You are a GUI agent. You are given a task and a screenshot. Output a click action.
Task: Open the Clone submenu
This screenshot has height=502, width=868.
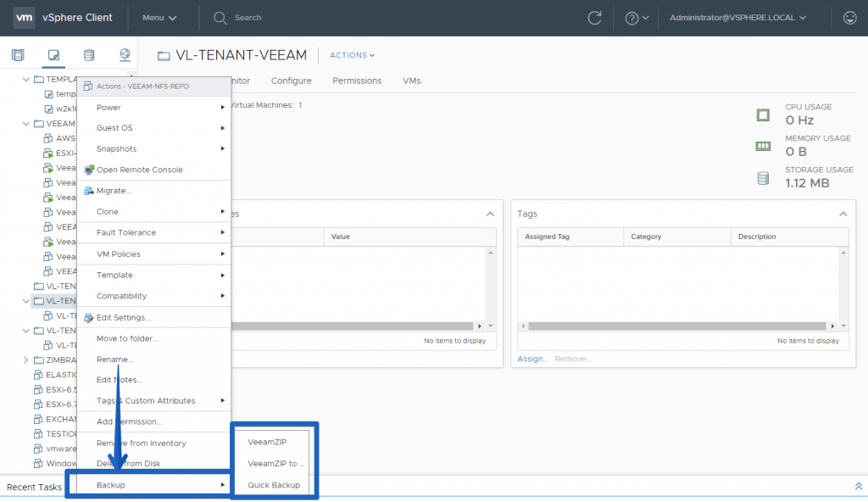tap(154, 212)
